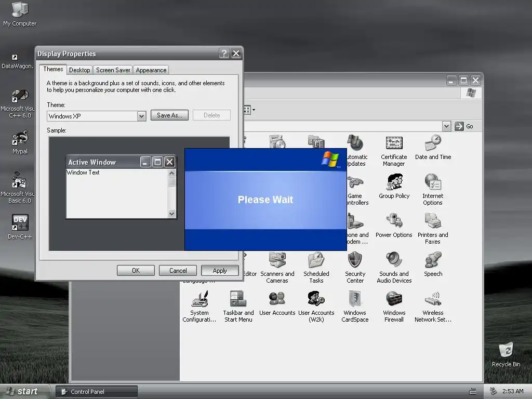Viewport: 532px width, 399px height.
Task: Click the sample window scroll-down arrow
Action: (x=171, y=214)
